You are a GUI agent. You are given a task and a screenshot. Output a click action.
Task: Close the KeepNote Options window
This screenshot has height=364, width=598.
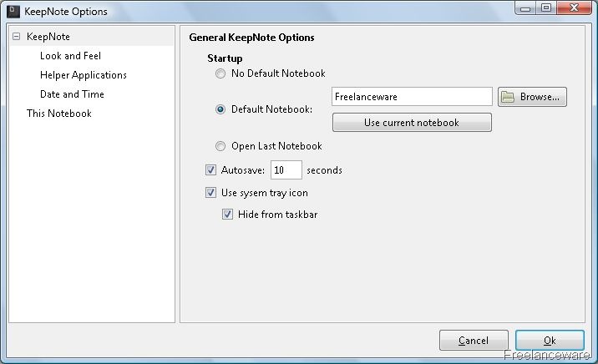574,8
